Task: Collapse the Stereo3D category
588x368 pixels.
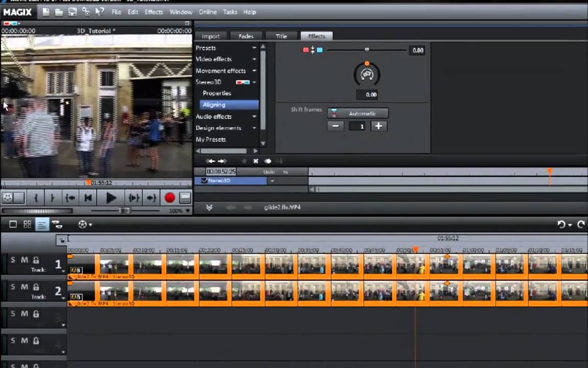Action: pyautogui.click(x=254, y=82)
